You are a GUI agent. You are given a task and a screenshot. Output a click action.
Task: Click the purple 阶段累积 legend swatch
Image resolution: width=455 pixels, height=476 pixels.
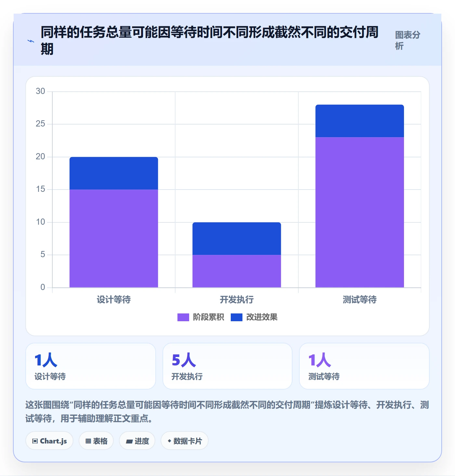(x=183, y=317)
